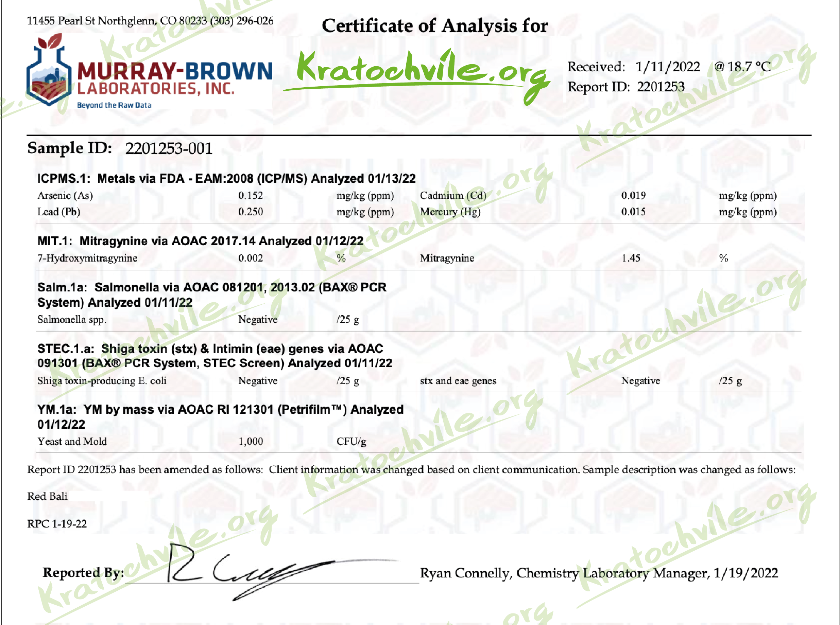
Task: Click the 'stx and eae genes' label
Action: tap(458, 381)
